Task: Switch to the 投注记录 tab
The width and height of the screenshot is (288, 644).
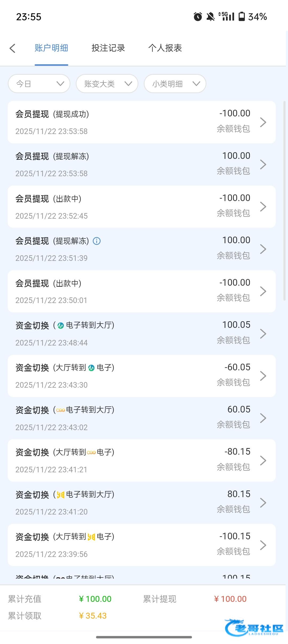Action: [x=108, y=48]
